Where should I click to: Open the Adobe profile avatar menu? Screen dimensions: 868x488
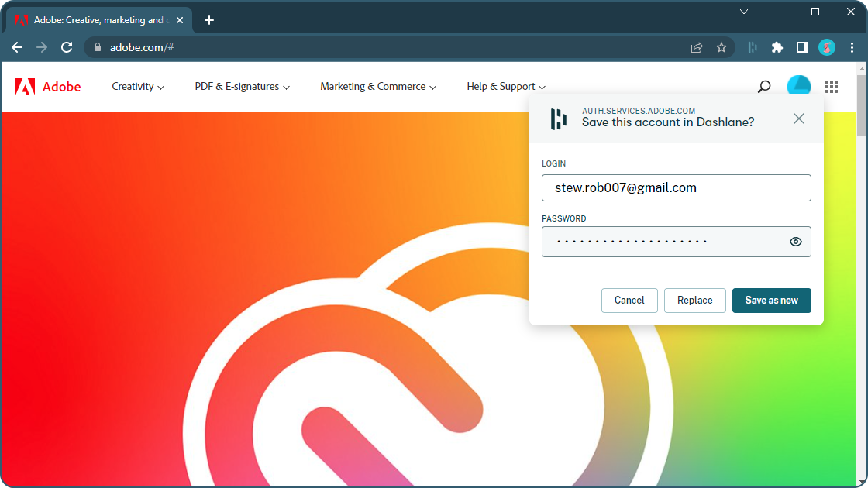[799, 86]
